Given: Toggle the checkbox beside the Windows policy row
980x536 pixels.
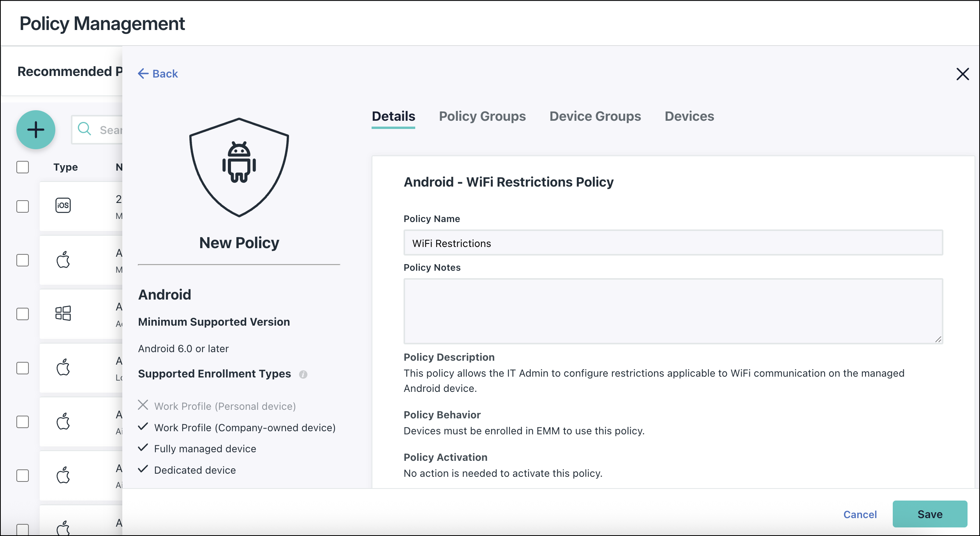Looking at the screenshot, I should [23, 314].
